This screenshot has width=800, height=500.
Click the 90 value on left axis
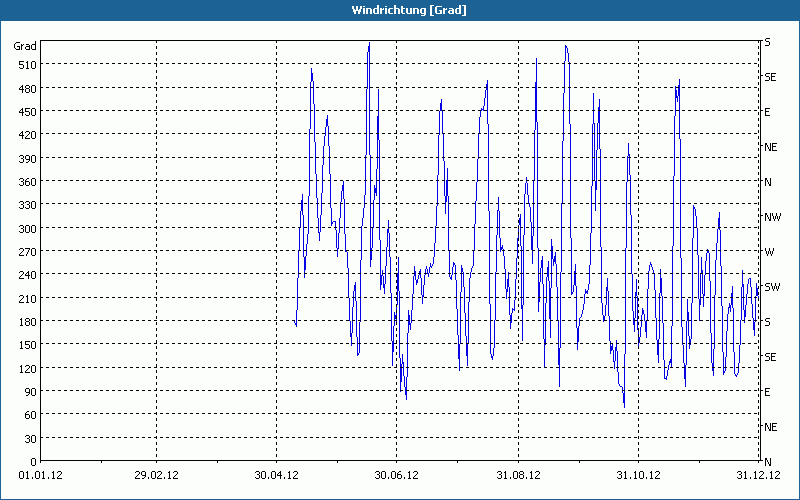coord(31,391)
